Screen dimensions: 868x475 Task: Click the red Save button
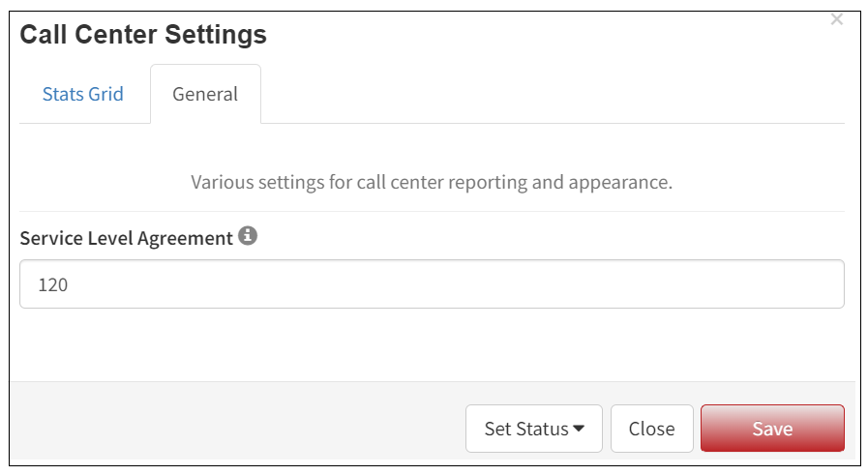(x=772, y=429)
